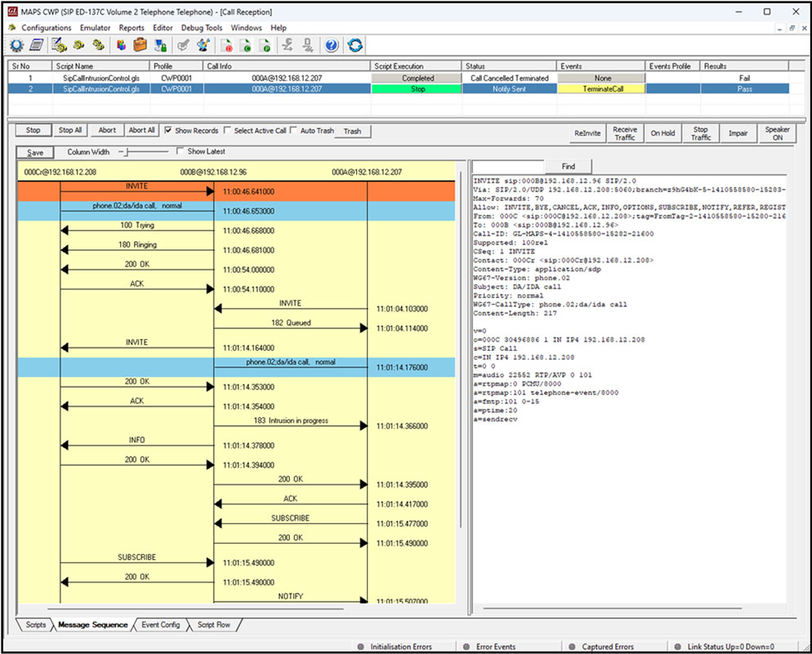Click the Find text input field
This screenshot has height=654, width=812.
[508, 166]
